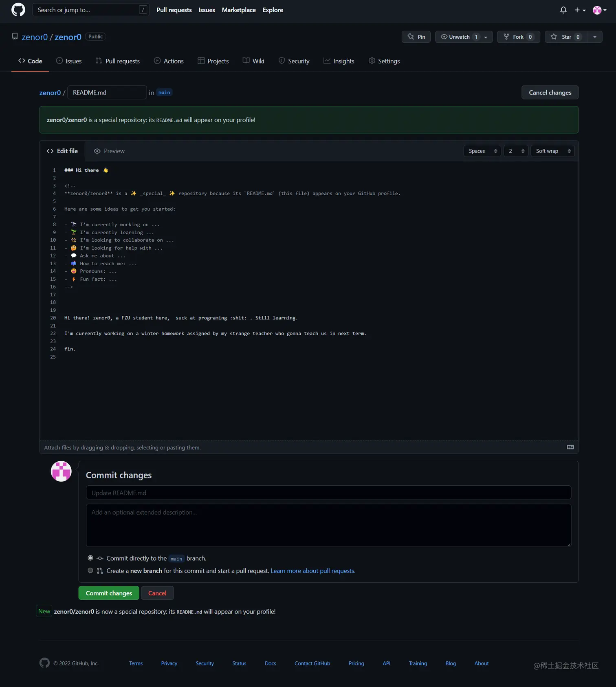The height and width of the screenshot is (687, 616).
Task: Open the About footer link
Action: 482,663
